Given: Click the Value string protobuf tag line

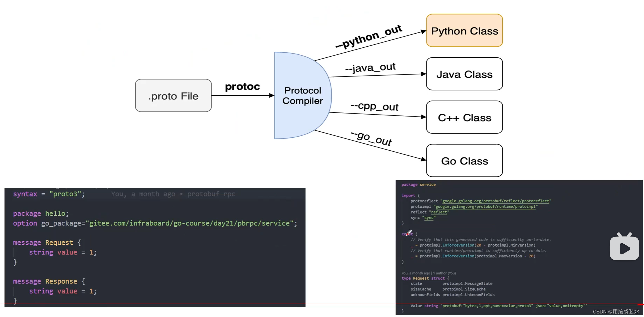Looking at the screenshot, I should (499, 306).
